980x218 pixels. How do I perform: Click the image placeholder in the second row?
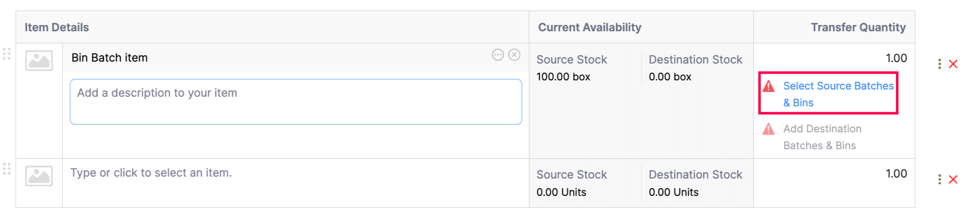(x=39, y=176)
